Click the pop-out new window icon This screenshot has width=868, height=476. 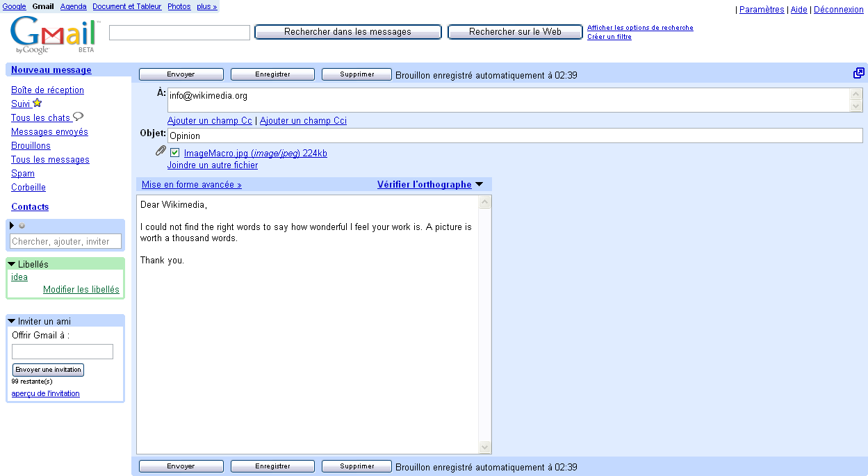859,74
